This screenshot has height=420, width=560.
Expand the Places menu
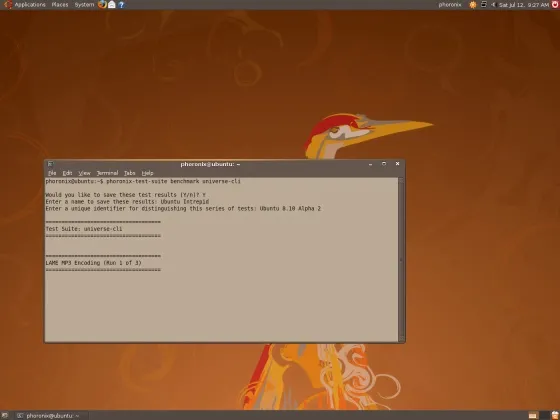[60, 5]
